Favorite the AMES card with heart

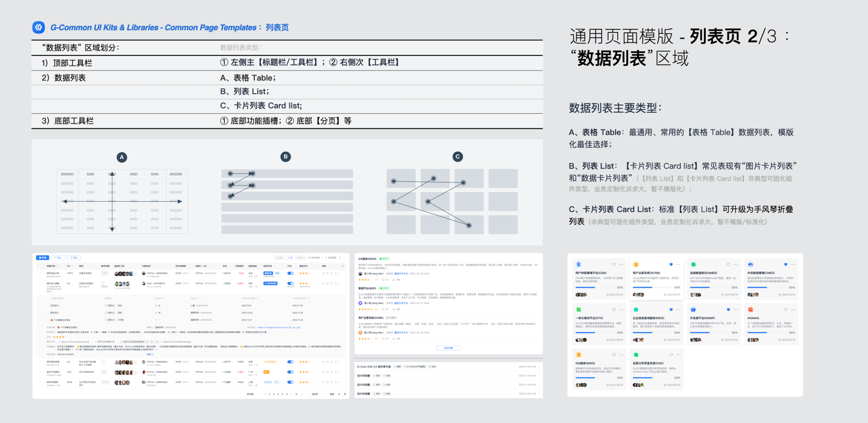click(x=728, y=265)
